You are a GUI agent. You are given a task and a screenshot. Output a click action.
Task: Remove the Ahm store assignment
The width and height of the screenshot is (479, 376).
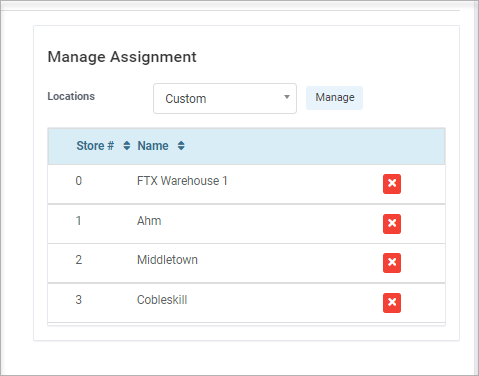click(392, 224)
